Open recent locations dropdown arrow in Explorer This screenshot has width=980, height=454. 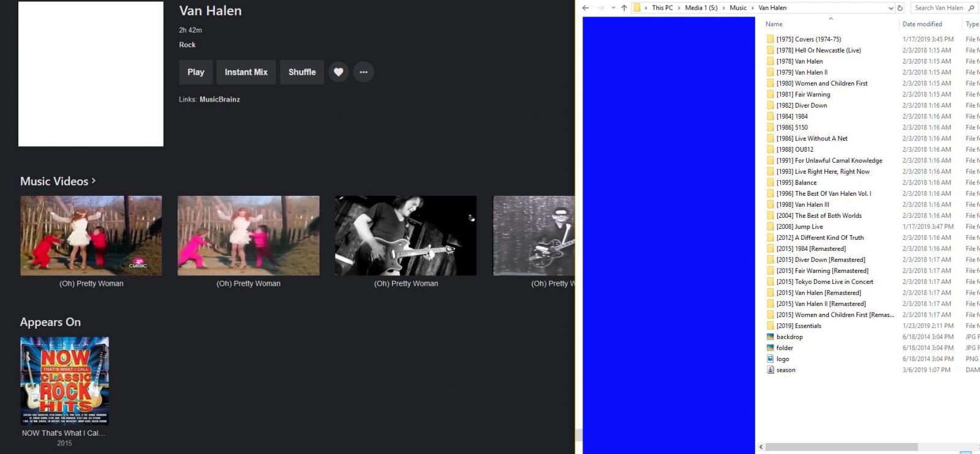click(613, 8)
